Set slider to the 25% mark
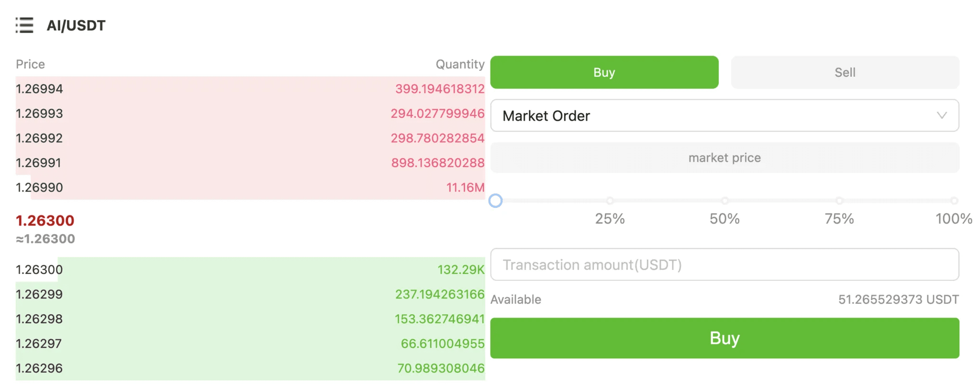This screenshot has height=389, width=980. pos(610,201)
